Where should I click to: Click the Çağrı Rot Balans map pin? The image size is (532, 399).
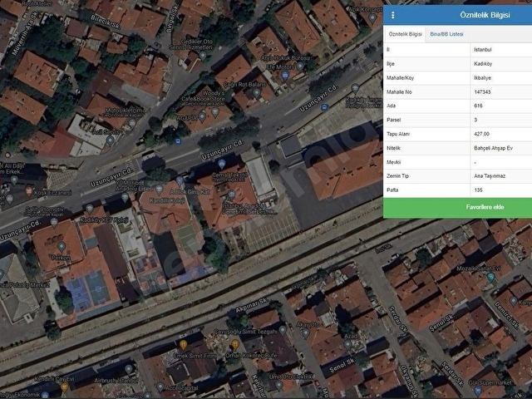pyautogui.click(x=257, y=92)
